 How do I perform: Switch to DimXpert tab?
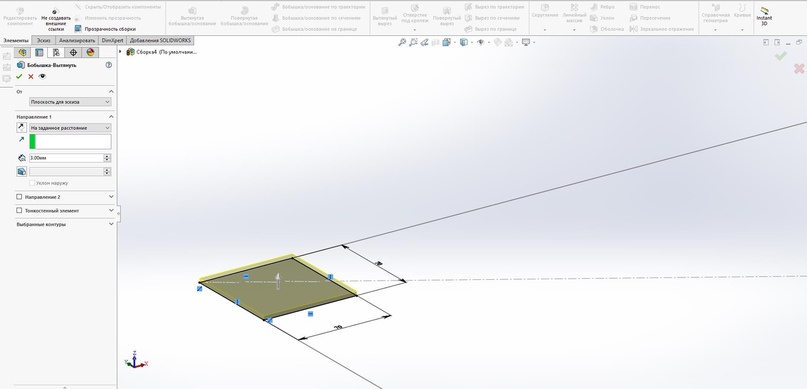point(113,40)
